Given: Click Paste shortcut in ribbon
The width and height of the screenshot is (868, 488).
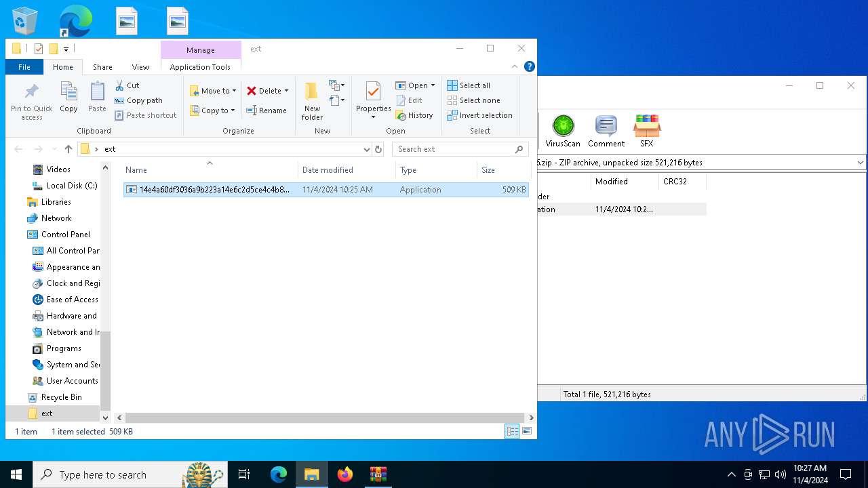Looking at the screenshot, I should [145, 115].
